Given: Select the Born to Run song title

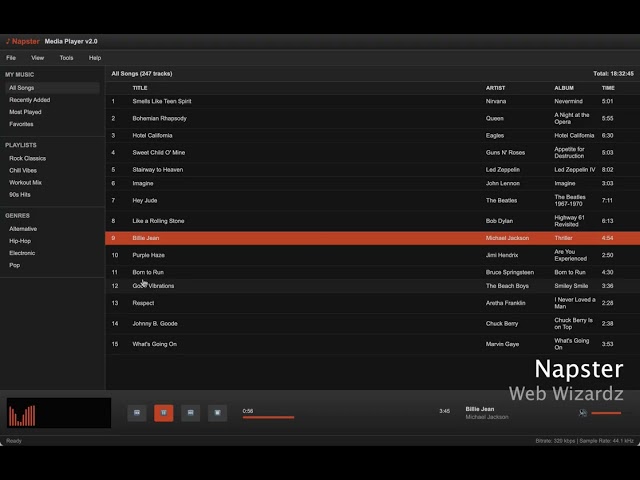Looking at the screenshot, I should point(148,272).
